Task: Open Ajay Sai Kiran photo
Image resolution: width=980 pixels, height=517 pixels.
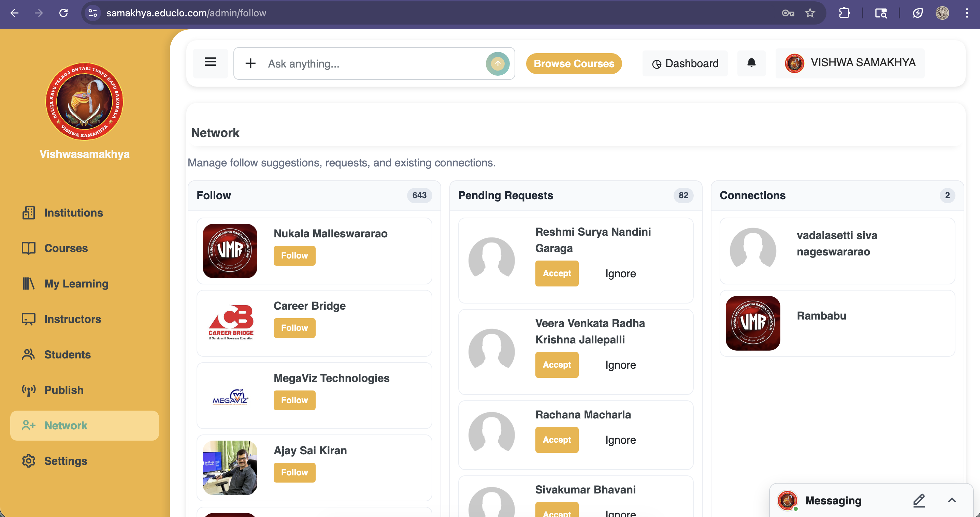Action: (x=230, y=468)
